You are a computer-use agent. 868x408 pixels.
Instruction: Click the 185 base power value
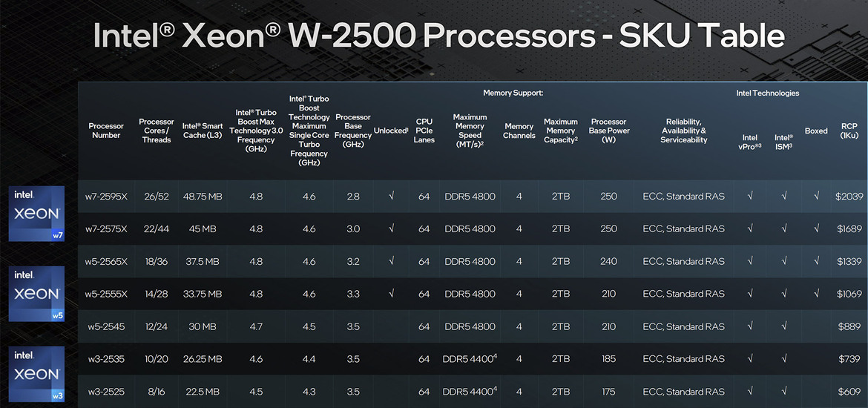pyautogui.click(x=609, y=359)
